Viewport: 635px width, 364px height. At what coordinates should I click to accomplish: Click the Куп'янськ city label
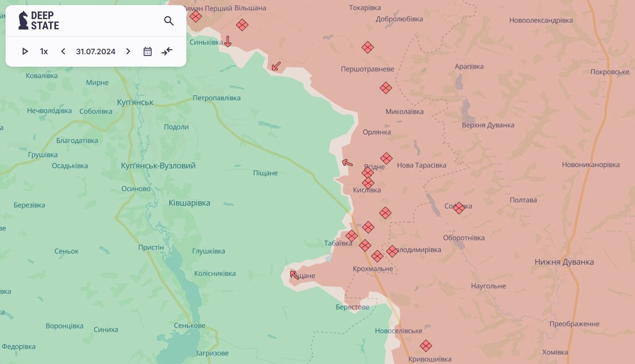(135, 103)
